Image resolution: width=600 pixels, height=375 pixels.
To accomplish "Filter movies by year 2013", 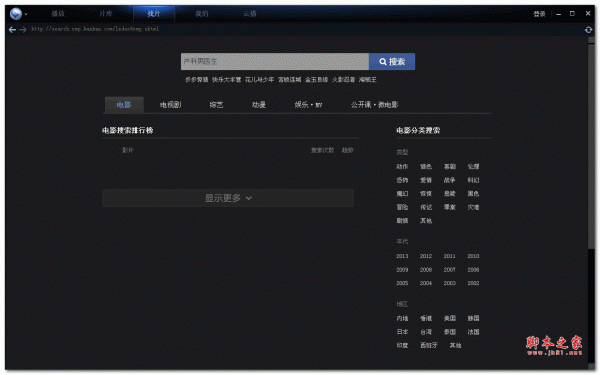I will click(402, 256).
